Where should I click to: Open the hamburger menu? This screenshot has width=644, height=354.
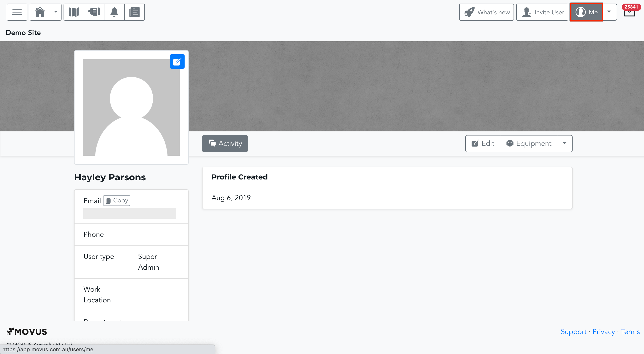(x=17, y=12)
